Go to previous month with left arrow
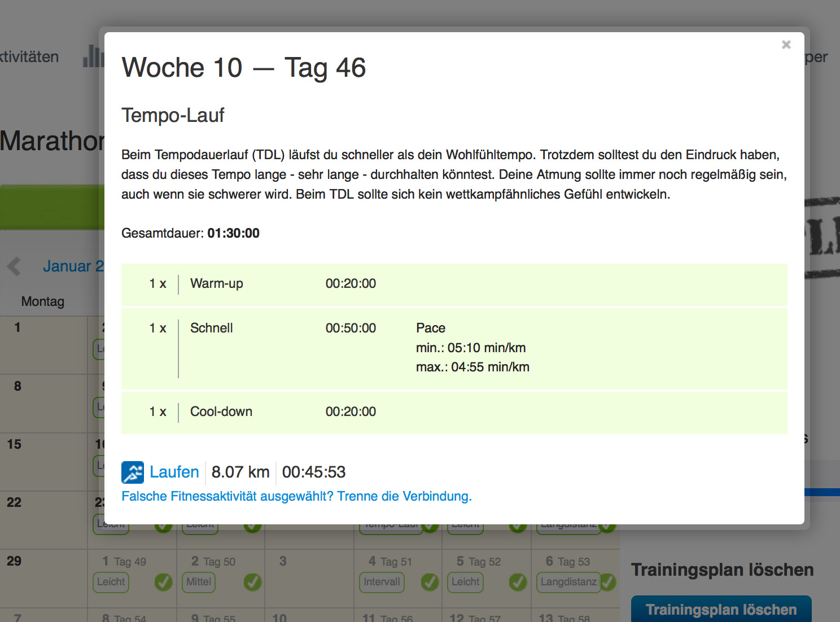This screenshot has width=840, height=622. click(x=15, y=266)
